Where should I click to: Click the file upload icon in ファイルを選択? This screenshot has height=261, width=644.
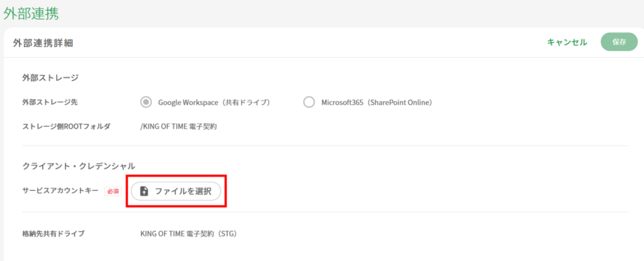click(144, 191)
